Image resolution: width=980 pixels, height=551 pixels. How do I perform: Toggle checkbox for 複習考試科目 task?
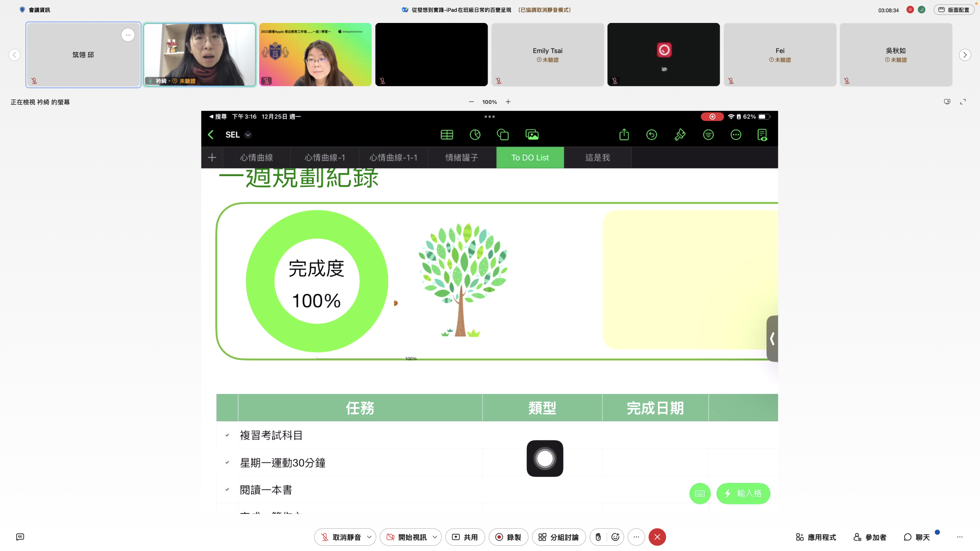coord(227,435)
